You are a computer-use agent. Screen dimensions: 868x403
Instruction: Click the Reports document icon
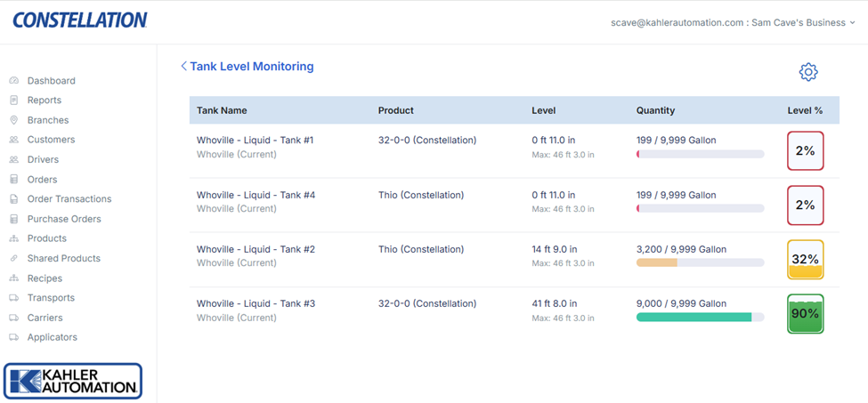[14, 101]
